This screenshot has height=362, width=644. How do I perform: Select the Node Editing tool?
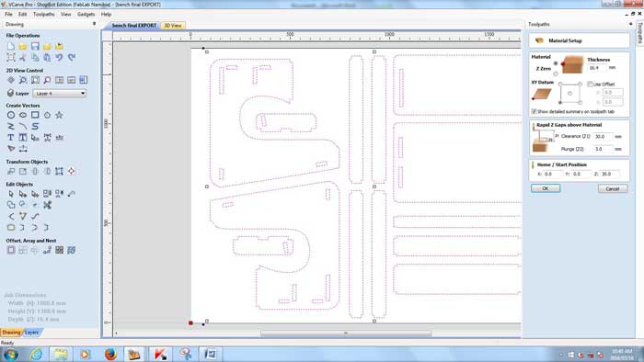23,194
